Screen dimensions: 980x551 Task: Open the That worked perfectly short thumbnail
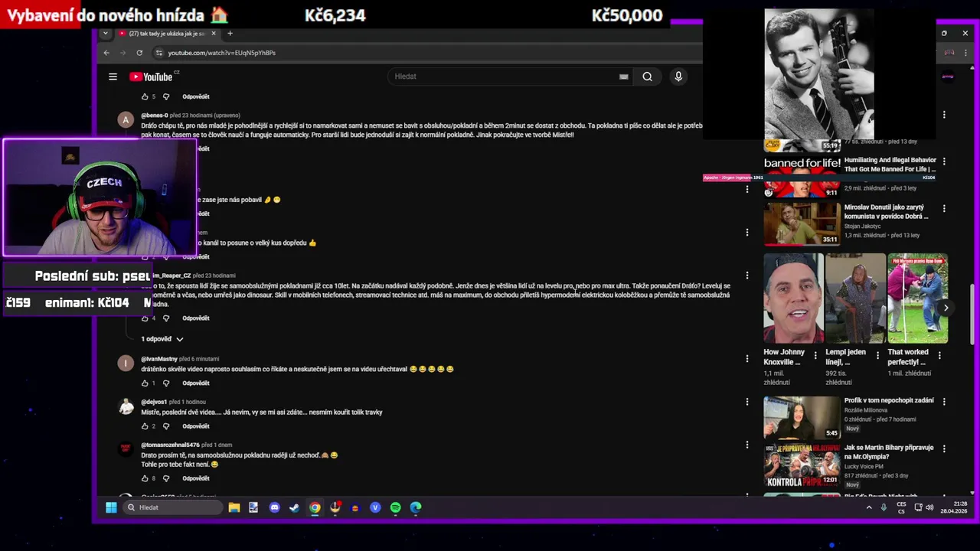[x=917, y=298]
